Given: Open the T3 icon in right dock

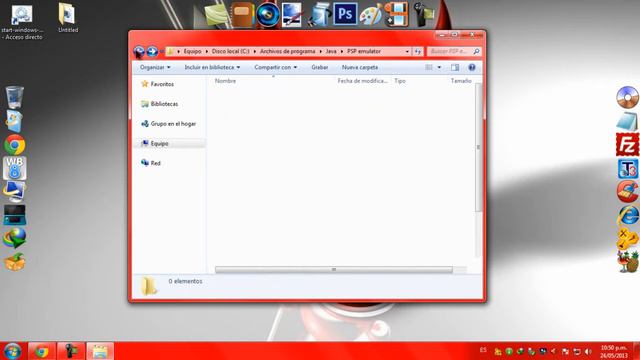Looking at the screenshot, I should click(628, 169).
